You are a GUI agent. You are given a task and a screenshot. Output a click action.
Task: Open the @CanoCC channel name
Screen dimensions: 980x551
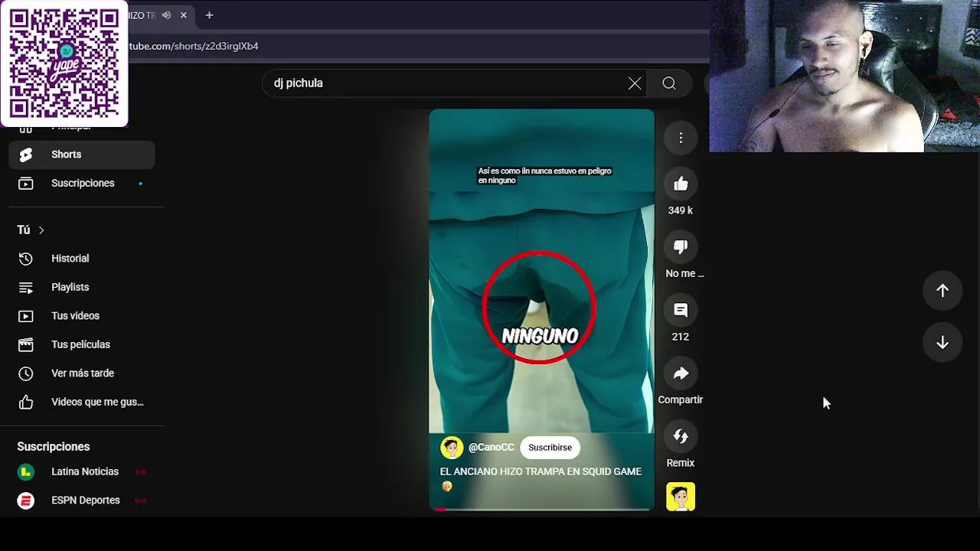(491, 448)
